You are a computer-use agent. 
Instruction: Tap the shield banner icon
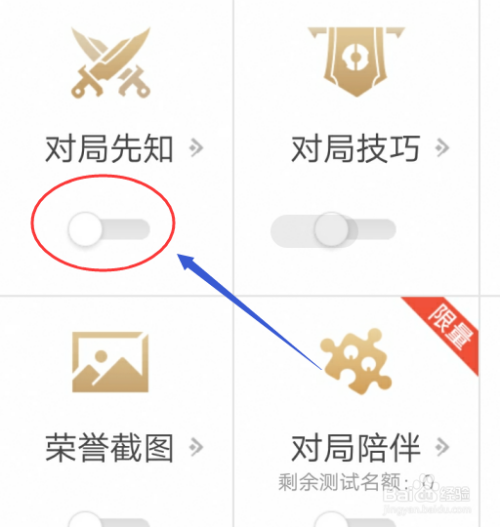click(x=356, y=62)
